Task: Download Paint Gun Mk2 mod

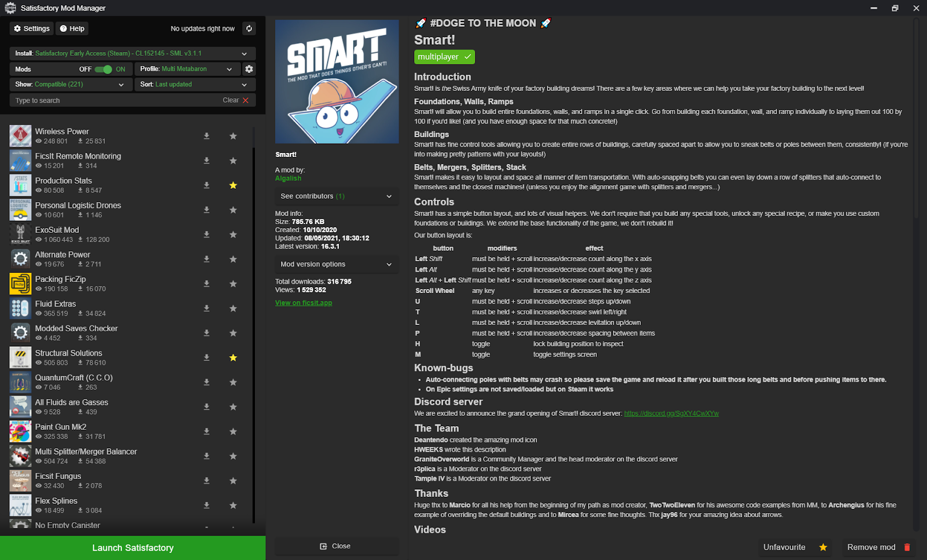Action: point(206,431)
